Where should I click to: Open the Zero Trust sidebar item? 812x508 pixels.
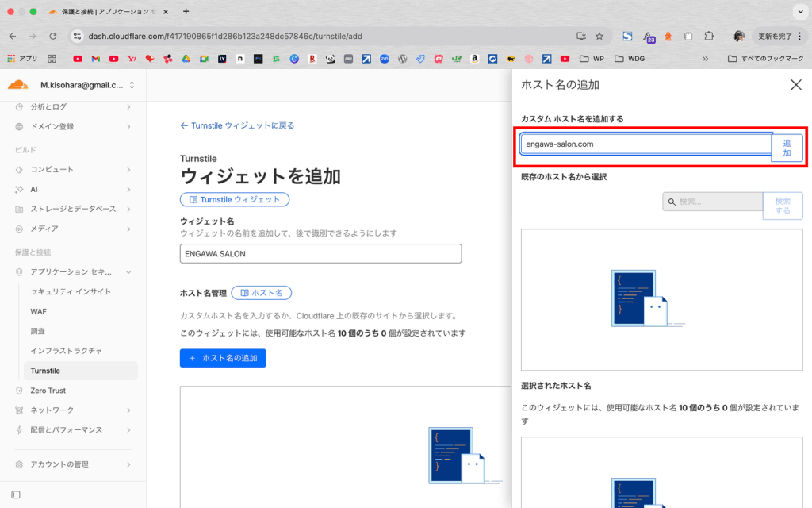pos(48,391)
